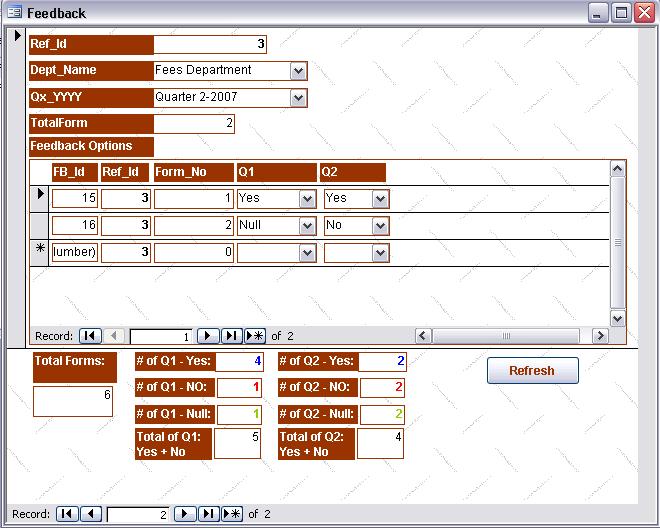Go to last record in subform navigator
This screenshot has width=660, height=529.
231,335
